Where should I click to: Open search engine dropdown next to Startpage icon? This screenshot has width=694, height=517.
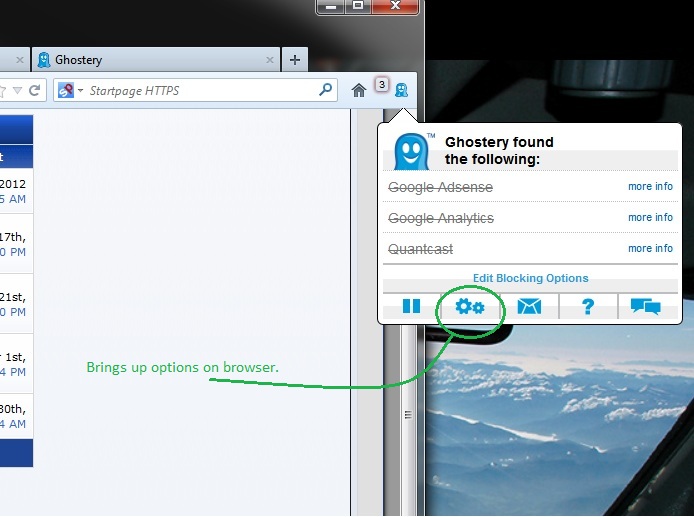[x=81, y=90]
